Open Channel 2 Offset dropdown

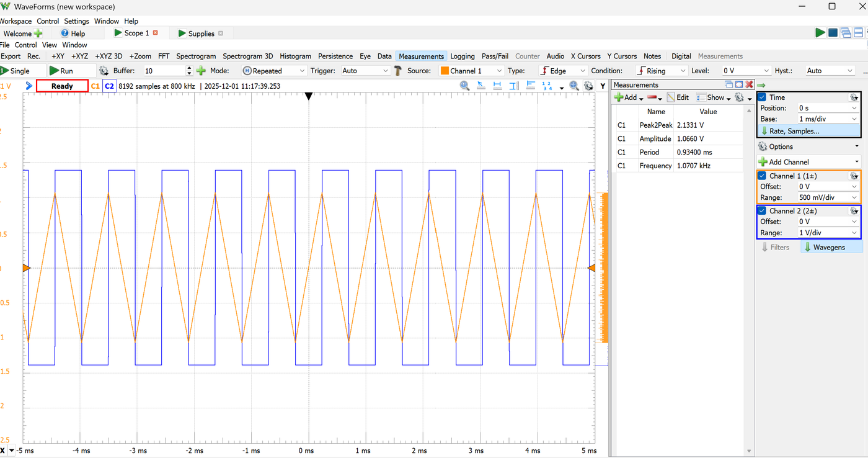[x=854, y=222]
